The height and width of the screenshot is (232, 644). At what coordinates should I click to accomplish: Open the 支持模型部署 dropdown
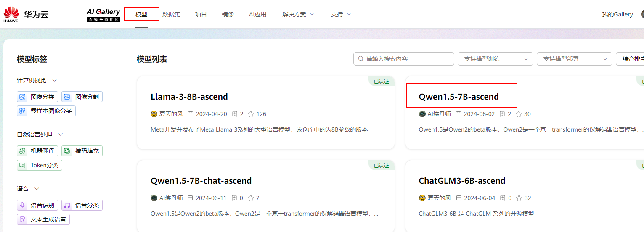tap(575, 59)
